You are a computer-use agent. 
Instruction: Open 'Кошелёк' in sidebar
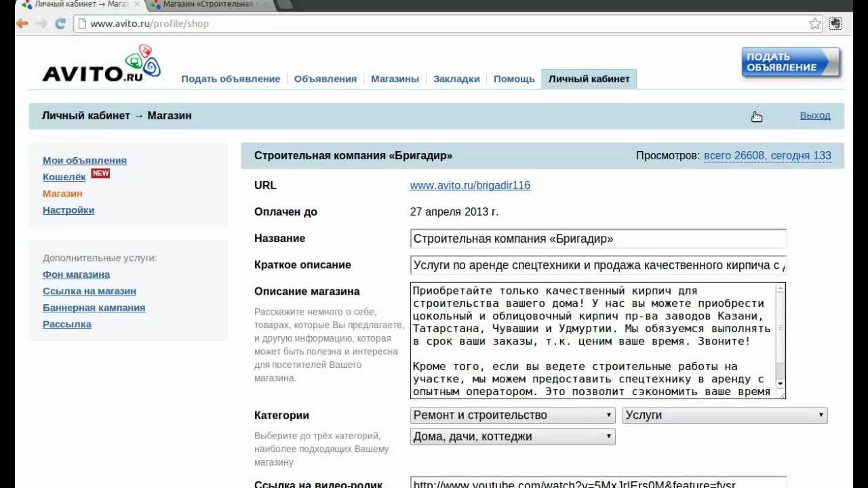[x=64, y=177]
